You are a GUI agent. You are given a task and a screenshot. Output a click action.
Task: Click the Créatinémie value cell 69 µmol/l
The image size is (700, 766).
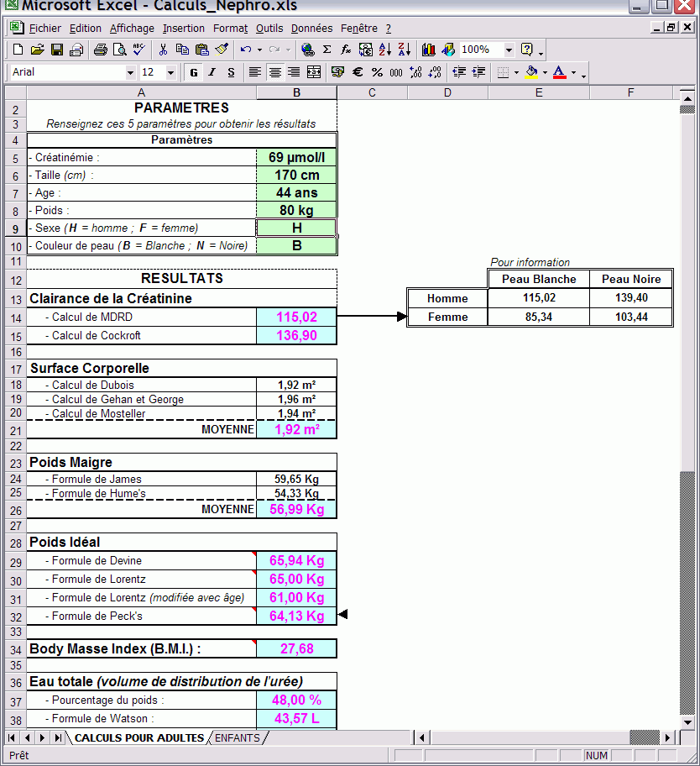pos(296,157)
